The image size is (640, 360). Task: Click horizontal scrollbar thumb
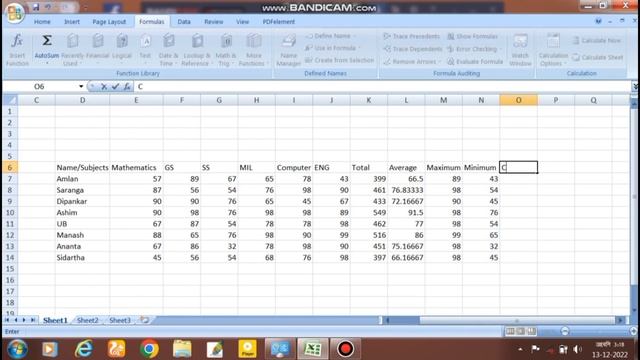(x=517, y=320)
